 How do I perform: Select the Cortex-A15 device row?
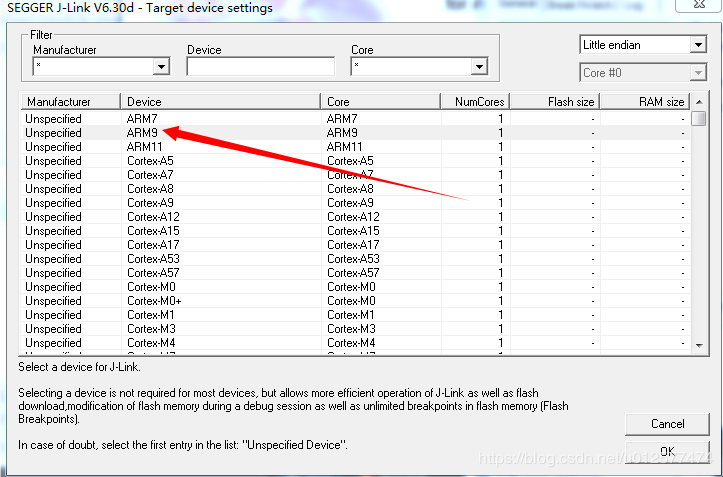click(355, 231)
